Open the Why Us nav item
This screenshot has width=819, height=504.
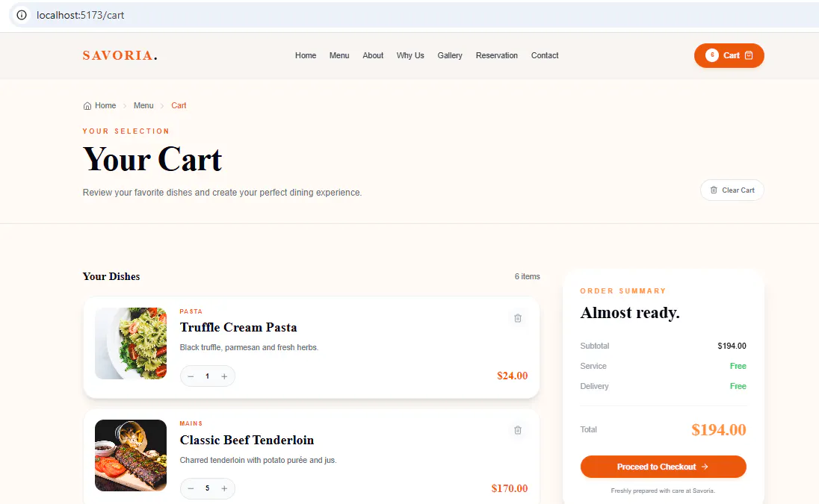[x=410, y=55]
